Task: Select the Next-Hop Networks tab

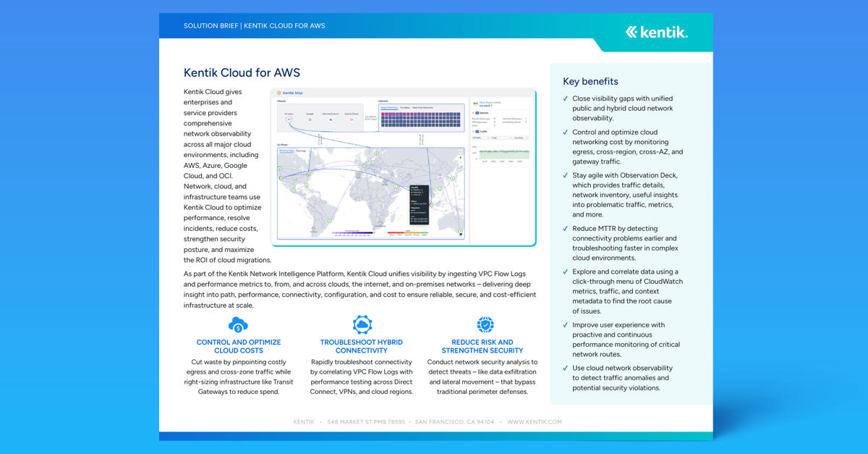Action: click(x=423, y=108)
